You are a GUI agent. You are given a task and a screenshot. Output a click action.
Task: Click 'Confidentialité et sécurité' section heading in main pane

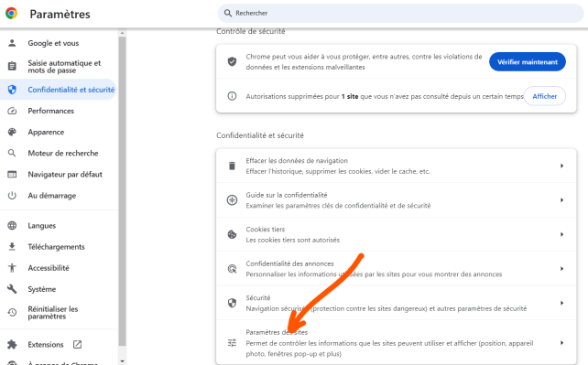(260, 135)
